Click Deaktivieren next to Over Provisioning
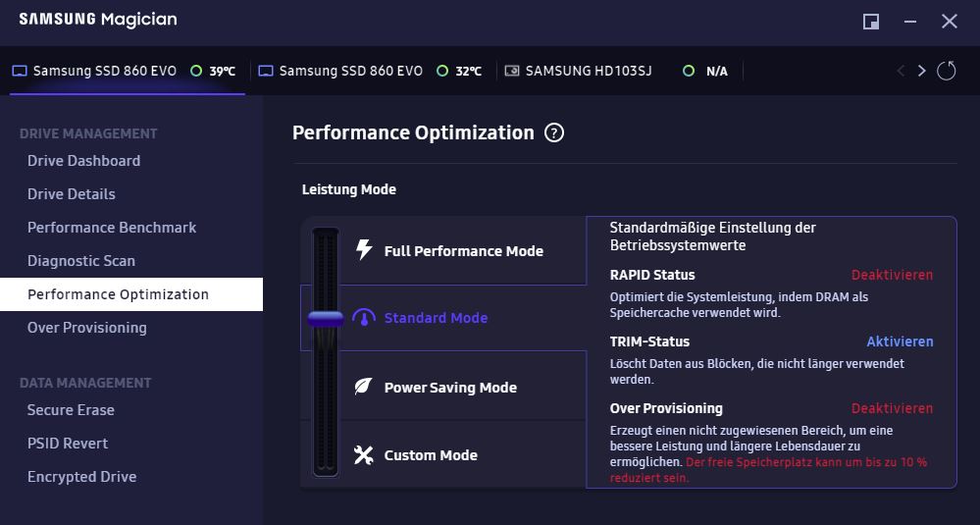 (892, 409)
